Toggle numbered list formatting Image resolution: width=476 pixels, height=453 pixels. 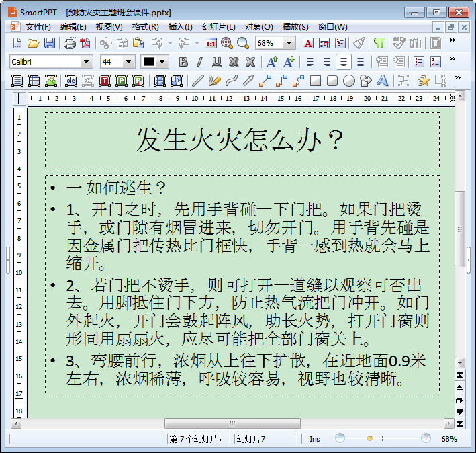coord(435,62)
